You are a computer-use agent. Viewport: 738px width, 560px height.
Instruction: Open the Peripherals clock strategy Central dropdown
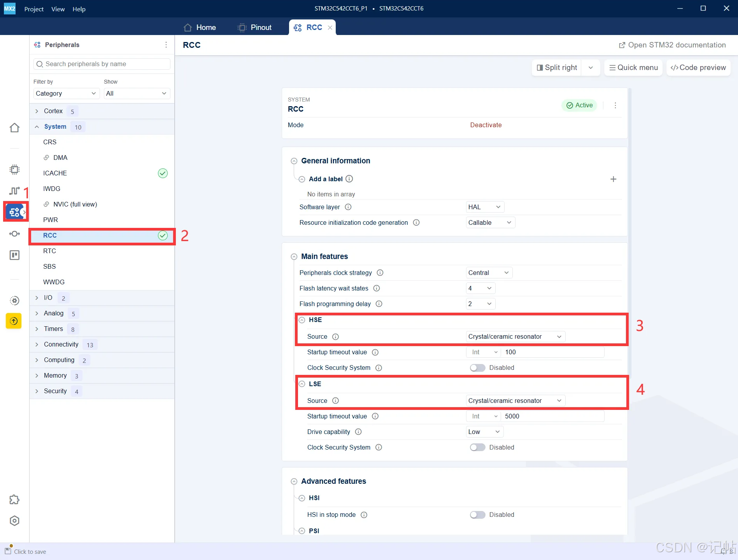(x=489, y=273)
